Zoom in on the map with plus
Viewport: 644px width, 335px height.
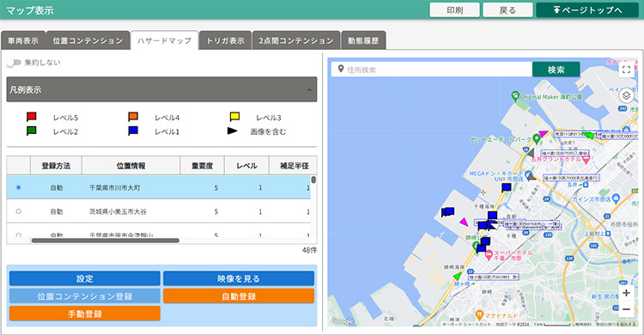pyautogui.click(x=626, y=293)
